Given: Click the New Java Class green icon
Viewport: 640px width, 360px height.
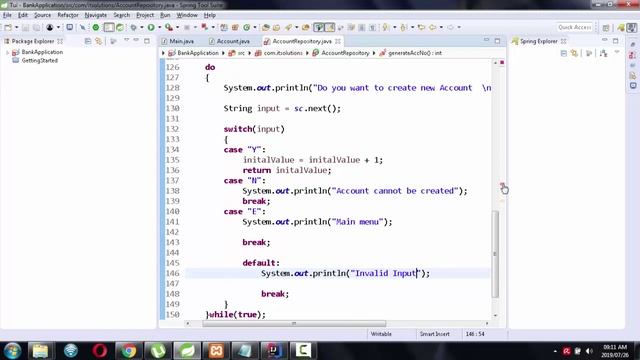Looking at the screenshot, I should pyautogui.click(x=247, y=27).
